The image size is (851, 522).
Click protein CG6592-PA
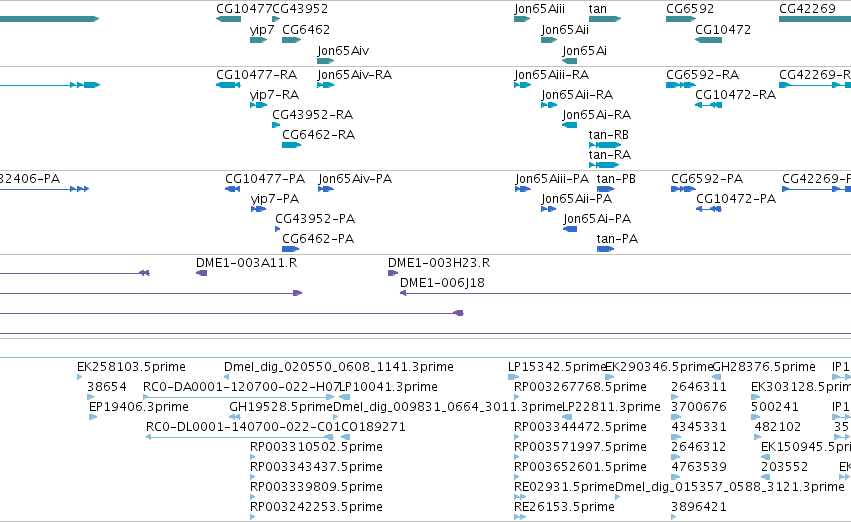click(707, 179)
